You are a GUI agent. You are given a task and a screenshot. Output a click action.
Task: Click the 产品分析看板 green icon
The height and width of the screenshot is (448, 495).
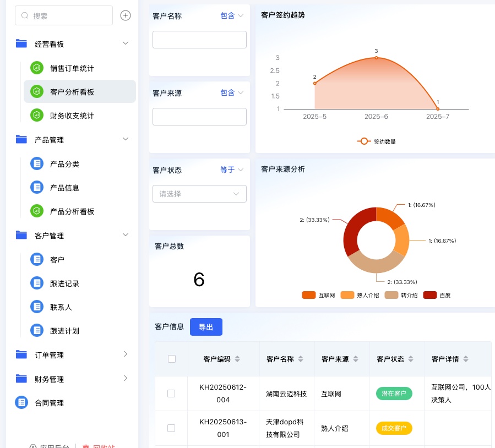point(36,211)
